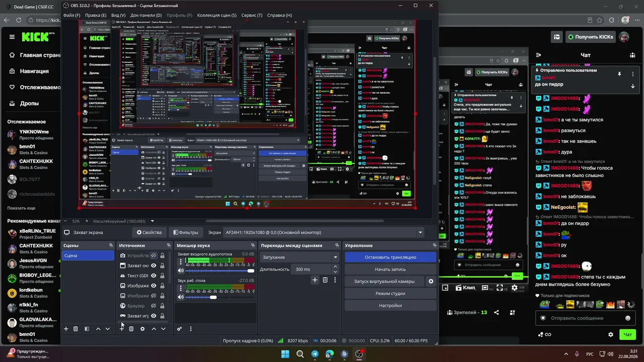Viewport: 644px width, 362px height.
Task: Open Windows Start menu
Action: 285,354
